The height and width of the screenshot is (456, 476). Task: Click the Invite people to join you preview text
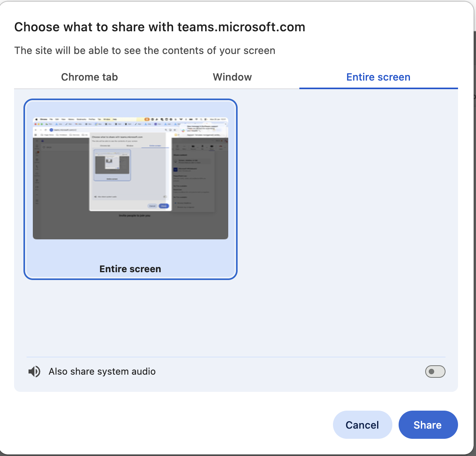[x=134, y=215]
